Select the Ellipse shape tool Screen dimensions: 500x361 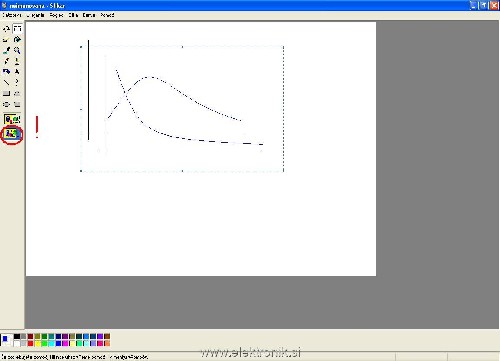[x=6, y=104]
